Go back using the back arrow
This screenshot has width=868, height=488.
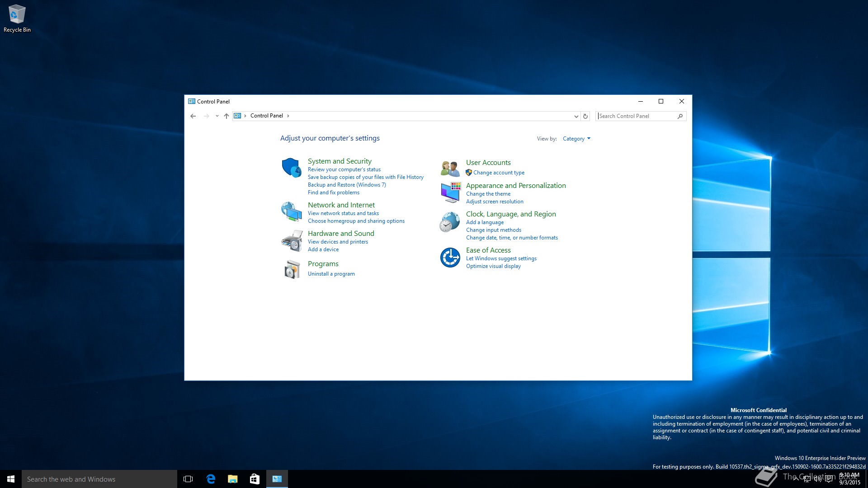tap(193, 116)
